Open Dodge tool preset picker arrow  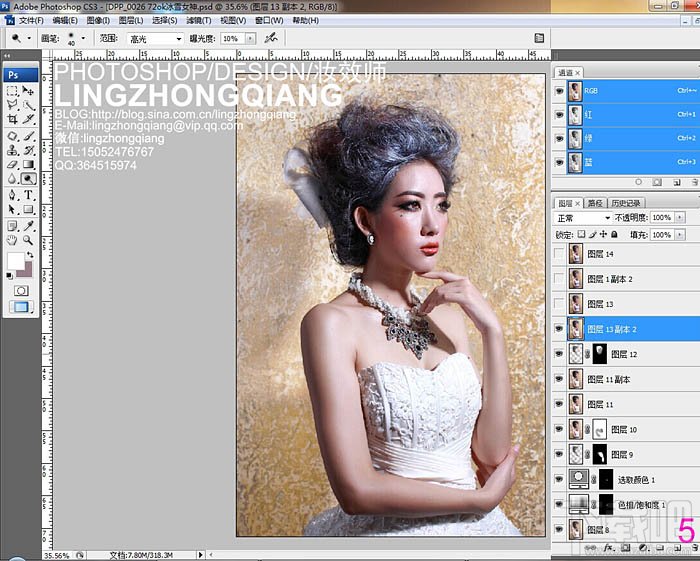tap(29, 38)
